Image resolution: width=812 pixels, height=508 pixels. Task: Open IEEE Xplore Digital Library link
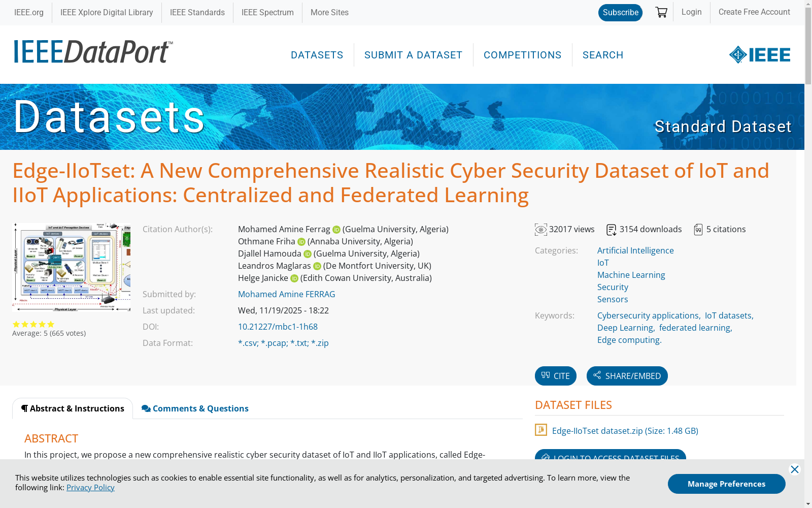(107, 13)
